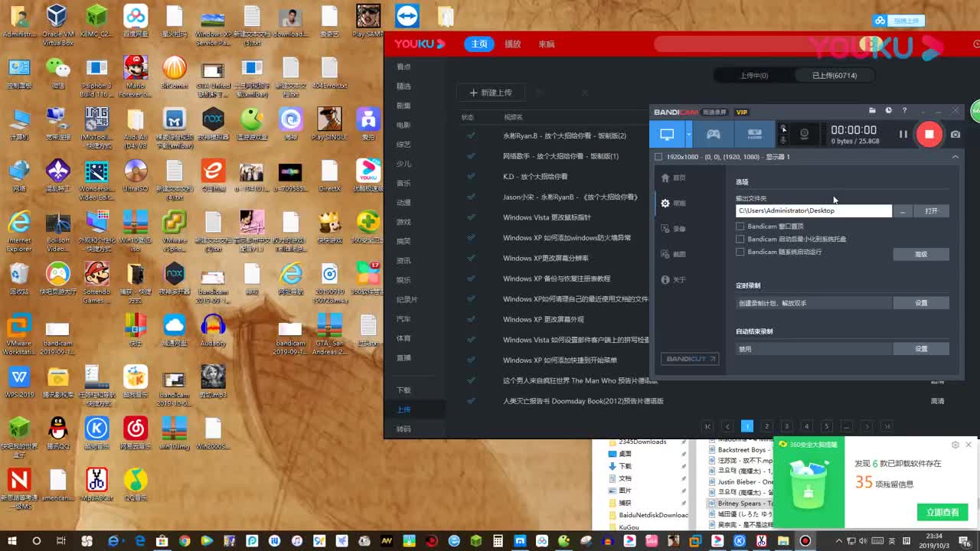Open BaiduNetdiskDownload folder in Explorer sidebar
Screen dimensions: 980x551
pos(647,515)
